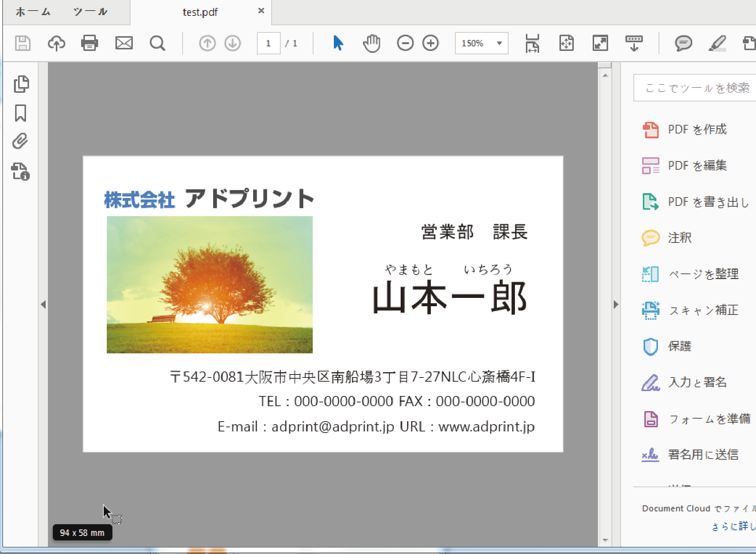This screenshot has width=756, height=554.
Task: Open the Attachments paperclip panel
Action: 20,141
